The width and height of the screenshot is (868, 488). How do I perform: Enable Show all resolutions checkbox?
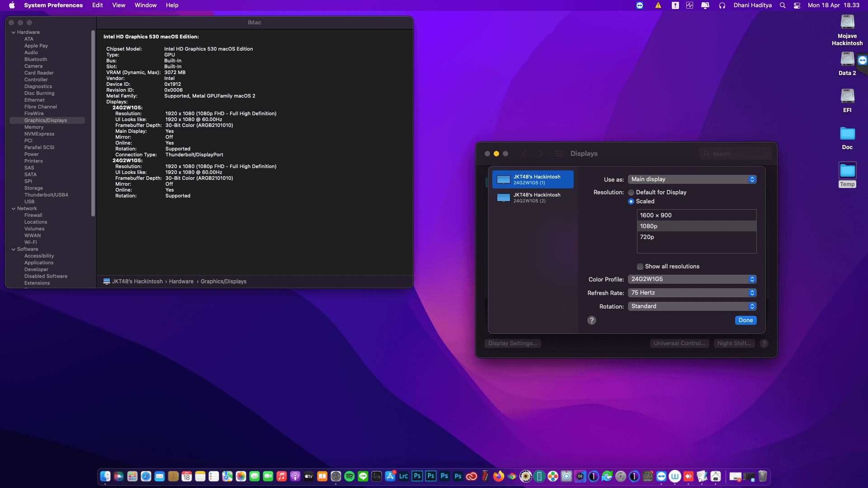(x=640, y=267)
